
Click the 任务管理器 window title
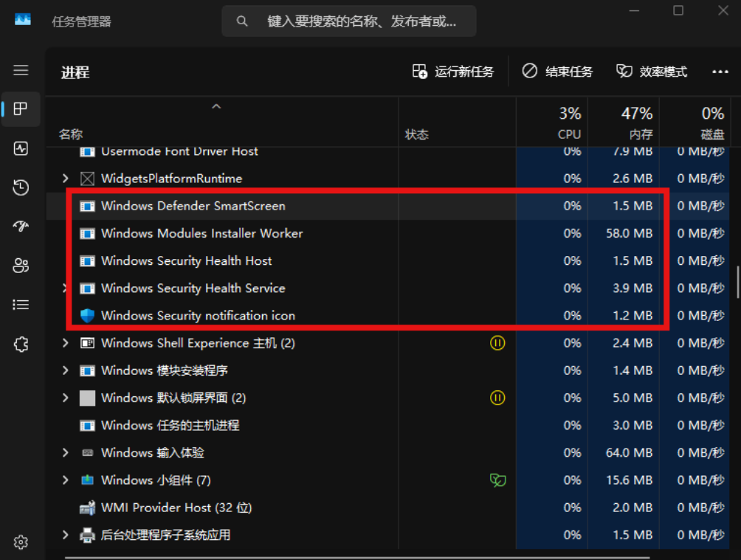click(x=81, y=21)
